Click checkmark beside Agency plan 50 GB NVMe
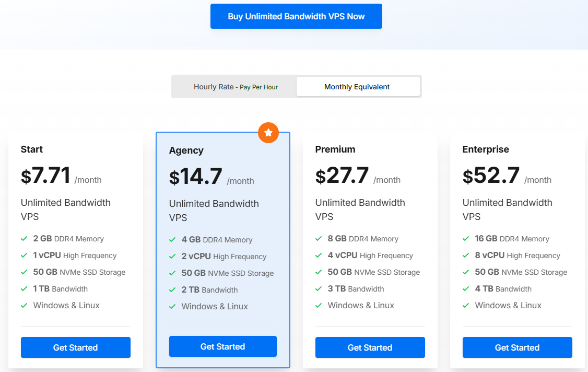Image resolution: width=588 pixels, height=372 pixels. (x=172, y=273)
